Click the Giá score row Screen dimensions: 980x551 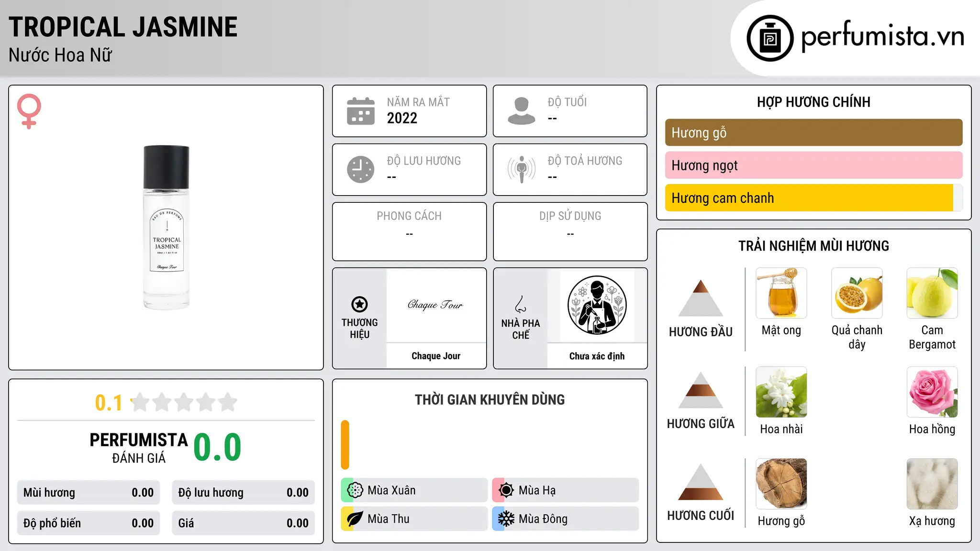[x=243, y=523]
